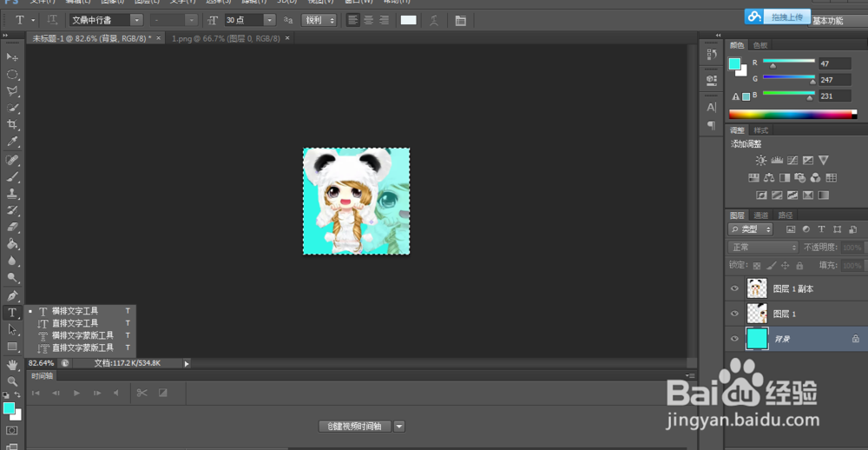Toggle visibility of 图层 1 副本 layer
This screenshot has width=868, height=450.
coord(734,288)
